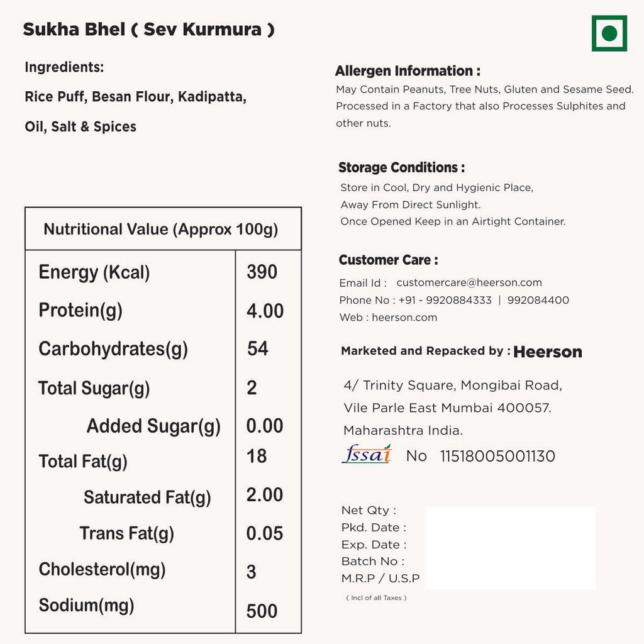Select the Sodium(mg) row label
Viewport: 644px width, 644px height.
pyautogui.click(x=86, y=606)
